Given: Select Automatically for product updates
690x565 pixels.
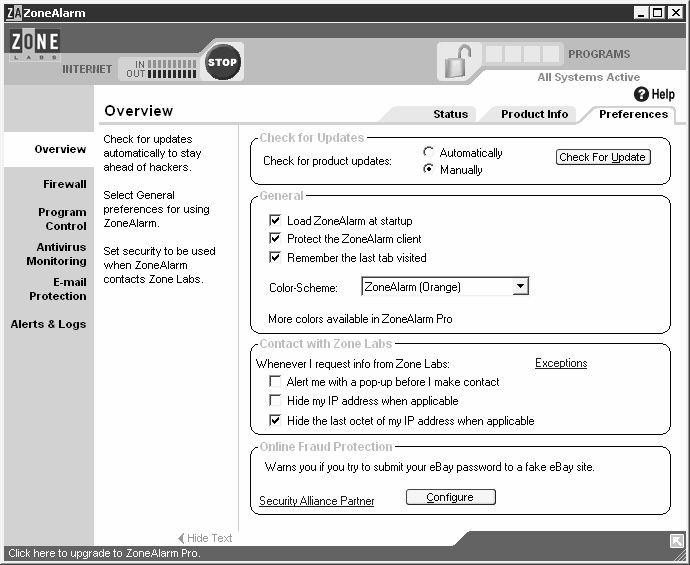Looking at the screenshot, I should [428, 152].
